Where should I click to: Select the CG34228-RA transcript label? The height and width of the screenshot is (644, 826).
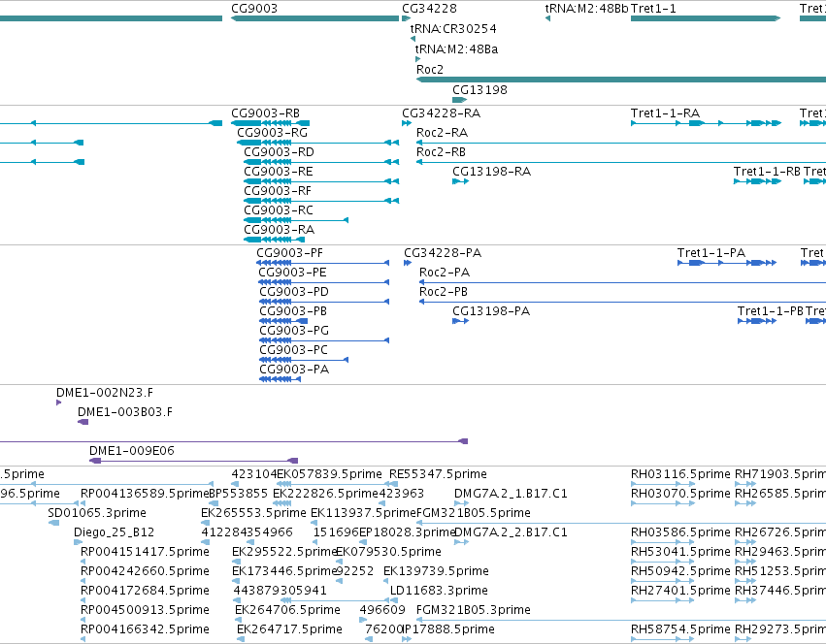click(442, 113)
